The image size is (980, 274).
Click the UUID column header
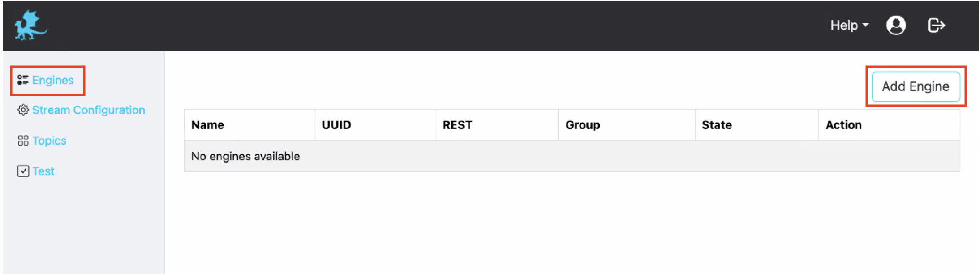[336, 125]
